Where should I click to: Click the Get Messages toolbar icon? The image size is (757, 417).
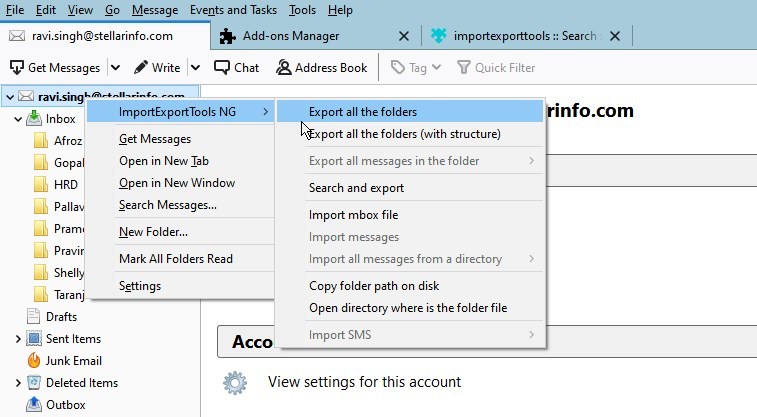(17, 68)
